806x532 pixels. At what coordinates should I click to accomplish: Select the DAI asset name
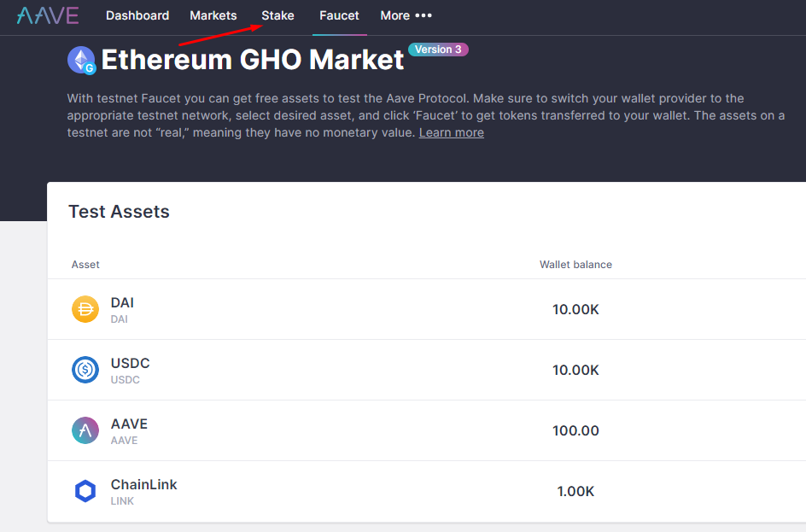coord(122,302)
